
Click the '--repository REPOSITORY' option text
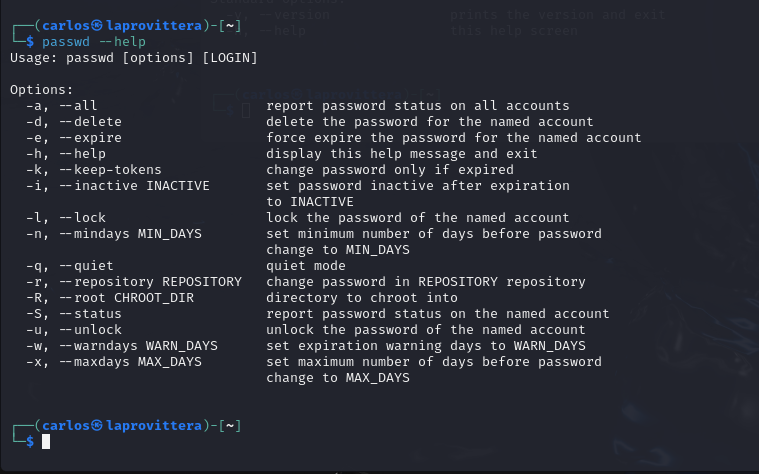coord(151,282)
